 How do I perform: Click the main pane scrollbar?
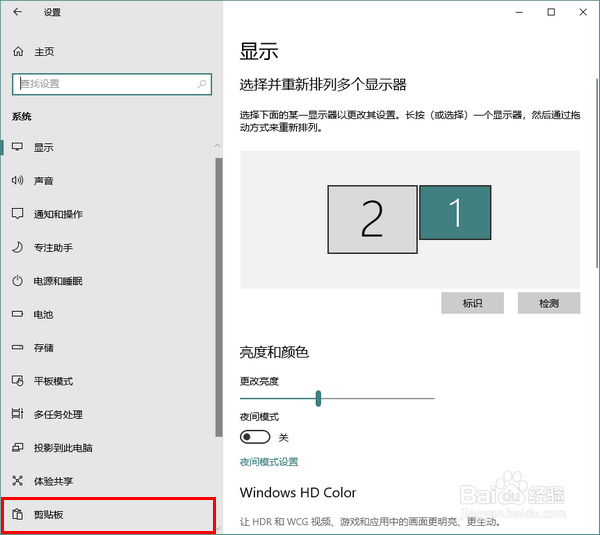597,173
